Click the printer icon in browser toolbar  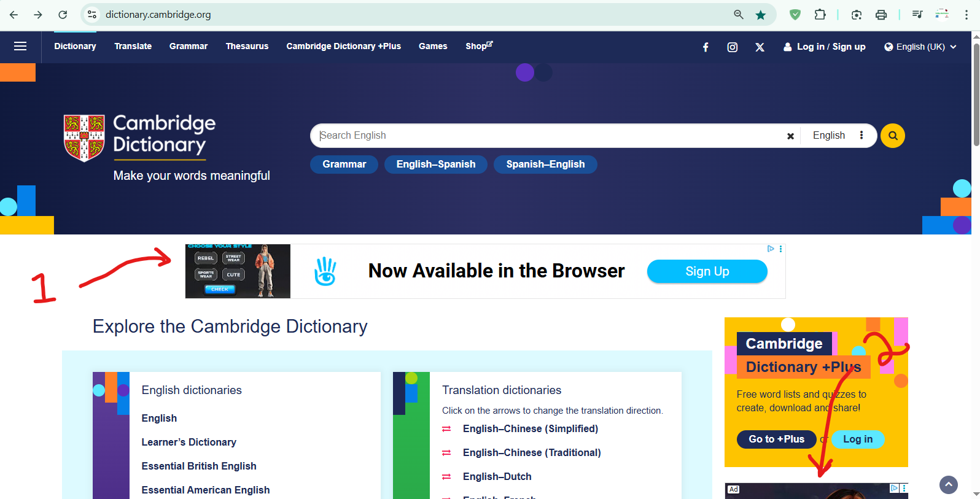[x=881, y=15]
